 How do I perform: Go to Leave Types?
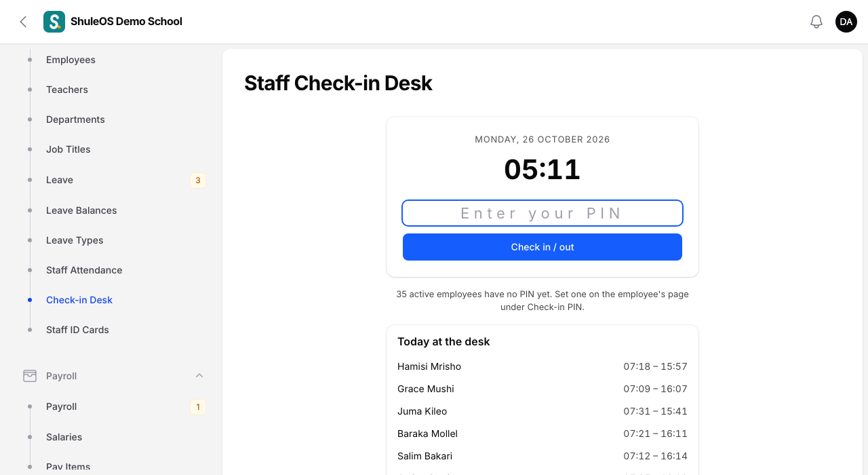click(x=75, y=240)
